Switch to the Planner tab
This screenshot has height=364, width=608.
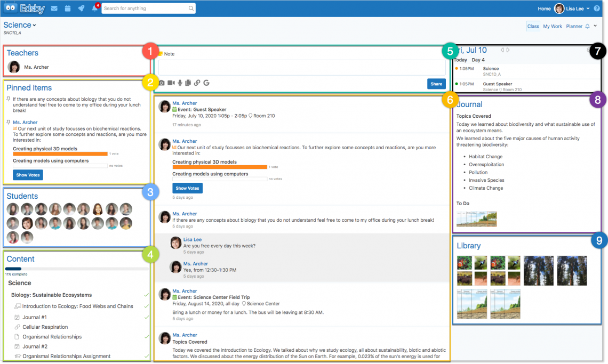click(574, 26)
